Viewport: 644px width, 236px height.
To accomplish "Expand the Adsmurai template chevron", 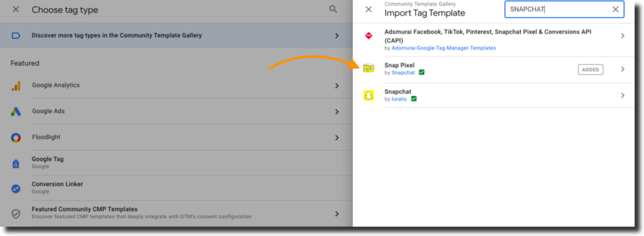I will [623, 36].
